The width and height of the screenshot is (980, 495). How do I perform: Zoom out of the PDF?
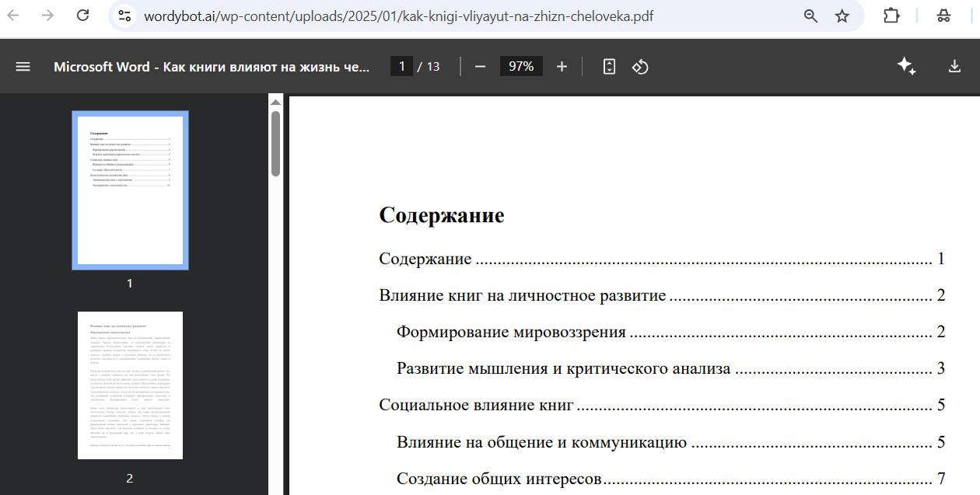(x=480, y=67)
